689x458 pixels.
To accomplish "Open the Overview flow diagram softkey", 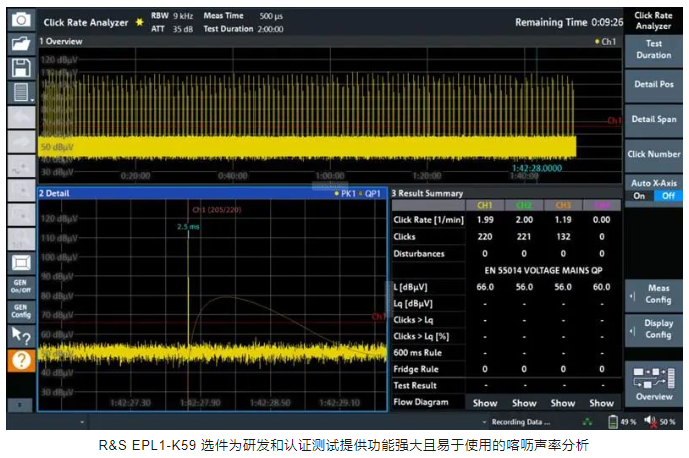I will [x=654, y=385].
